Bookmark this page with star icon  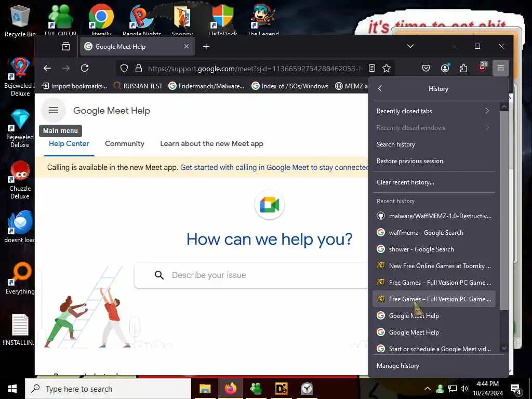point(387,68)
